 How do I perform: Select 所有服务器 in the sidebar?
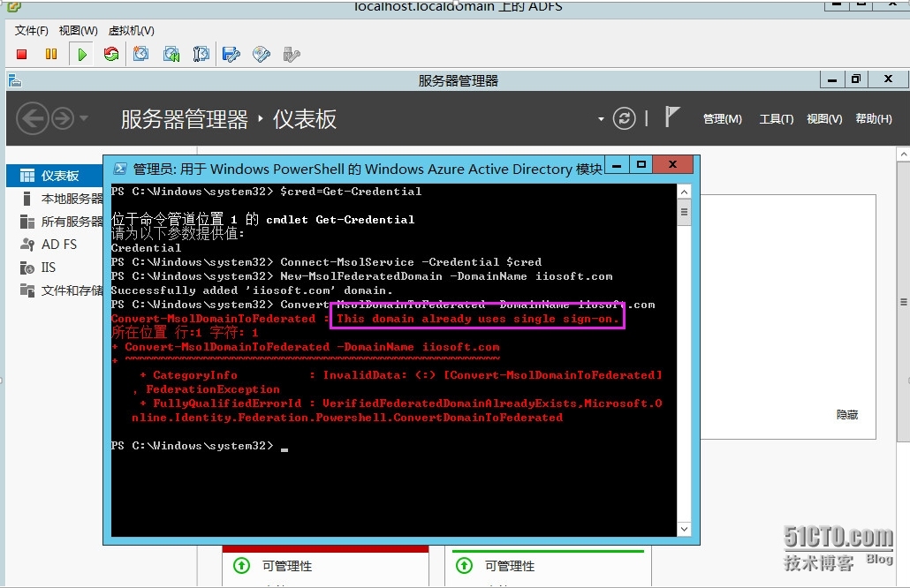click(x=55, y=222)
